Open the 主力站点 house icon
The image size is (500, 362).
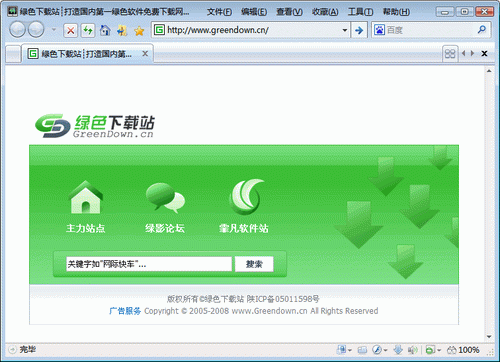pos(86,197)
